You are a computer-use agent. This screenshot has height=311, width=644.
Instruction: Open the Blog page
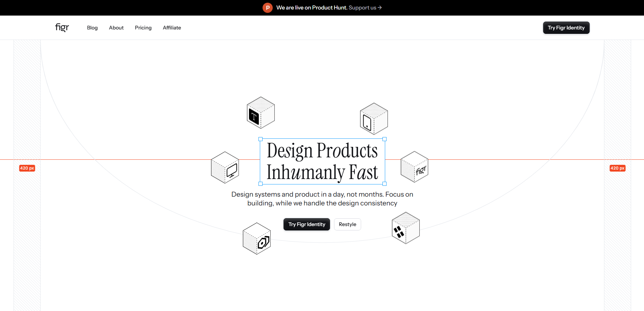coord(92,28)
